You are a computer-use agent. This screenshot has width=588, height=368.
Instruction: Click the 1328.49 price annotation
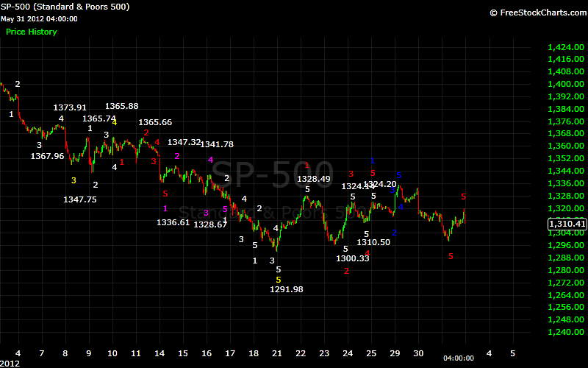(314, 179)
